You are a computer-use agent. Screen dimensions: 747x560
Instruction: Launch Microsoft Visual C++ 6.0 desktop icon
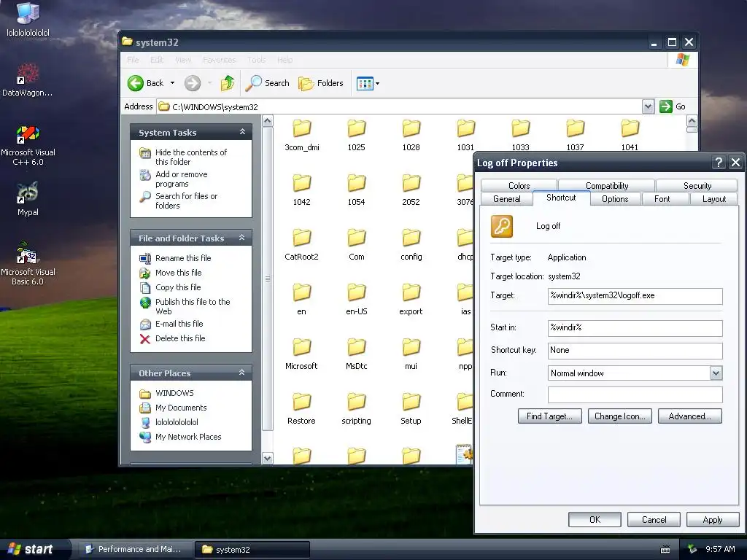28,145
